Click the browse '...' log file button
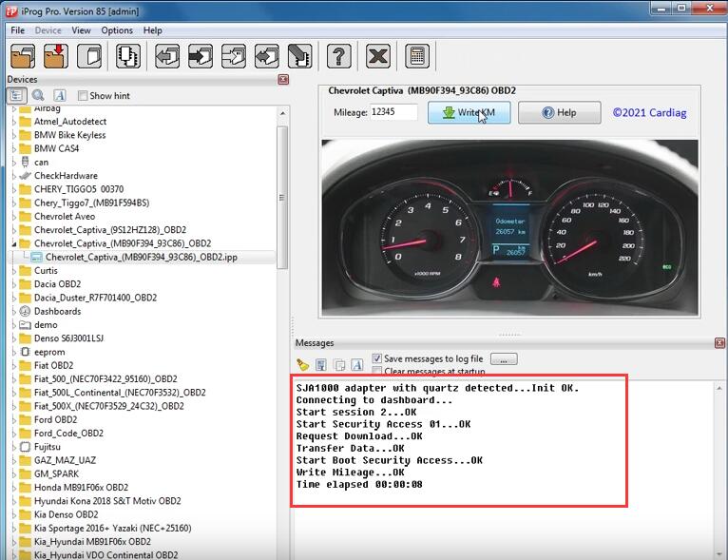728x560 pixels. pos(504,359)
